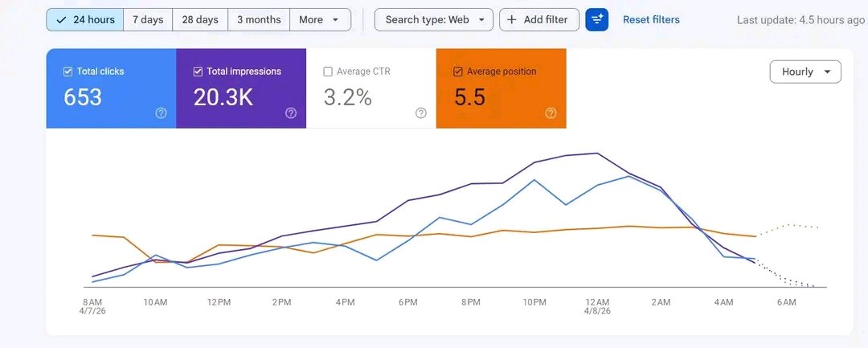Enable the Average CTR checkbox
The image size is (868, 348).
click(328, 72)
